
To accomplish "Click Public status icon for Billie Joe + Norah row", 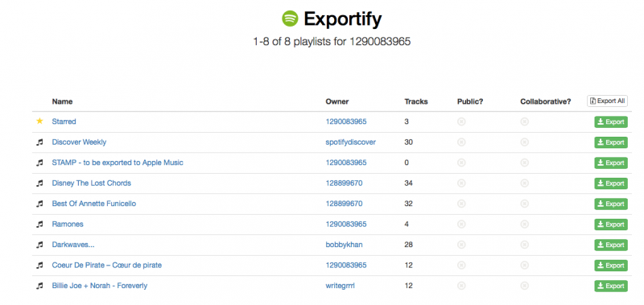I will coord(461,286).
